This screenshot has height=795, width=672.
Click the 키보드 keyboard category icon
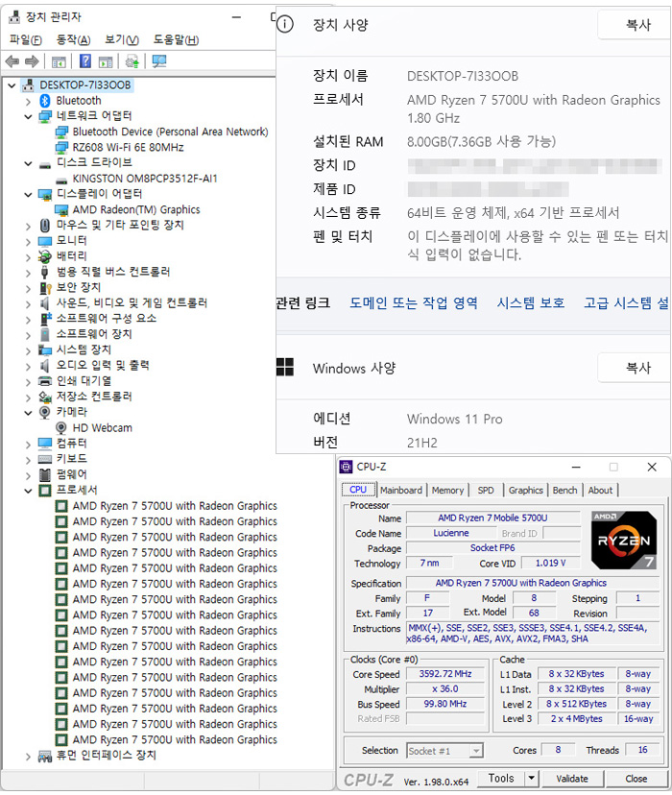45,459
